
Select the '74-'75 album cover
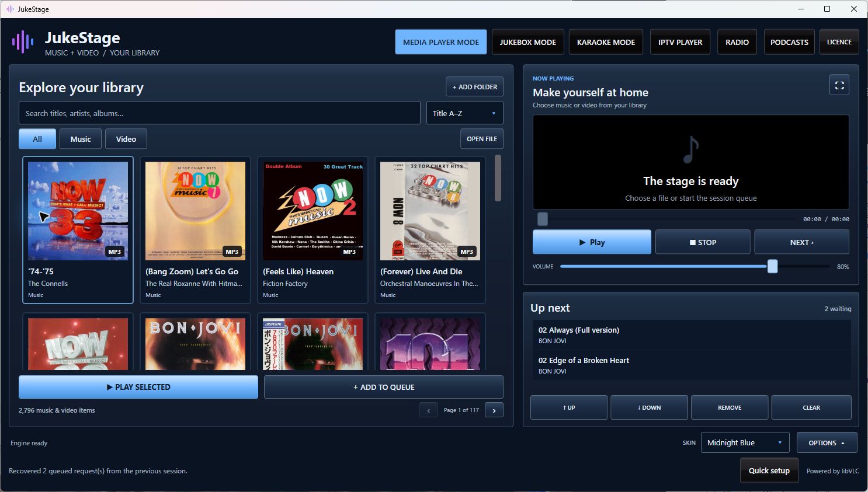point(78,211)
